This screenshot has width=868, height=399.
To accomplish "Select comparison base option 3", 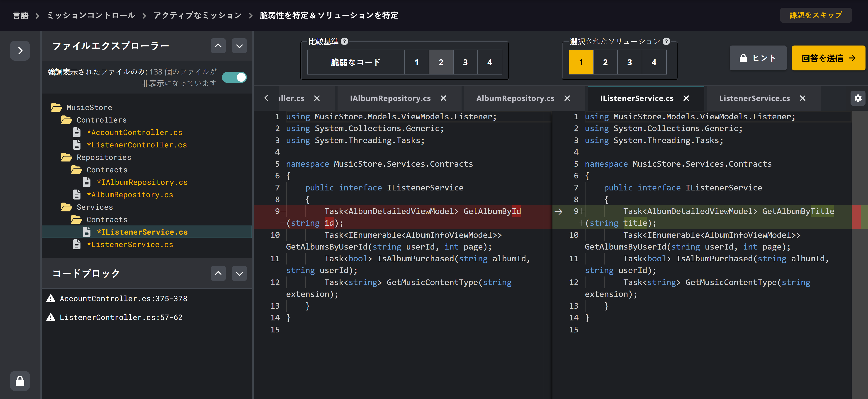I will 465,62.
